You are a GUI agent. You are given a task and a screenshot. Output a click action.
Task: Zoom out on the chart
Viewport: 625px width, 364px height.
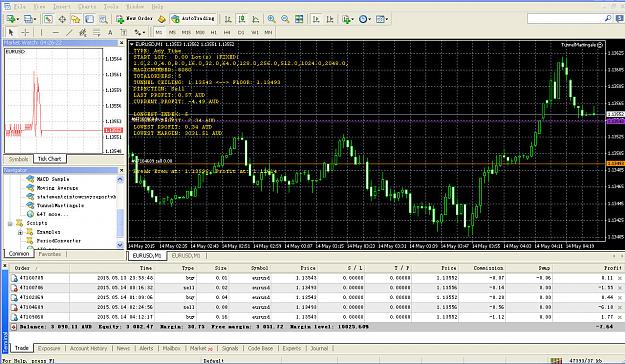(x=285, y=19)
